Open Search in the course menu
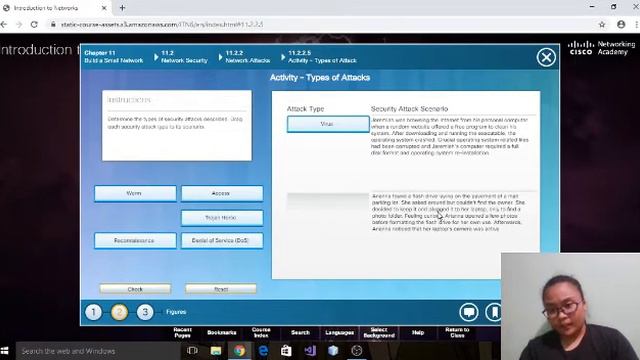Screen dimensions: 640x360 300,332
